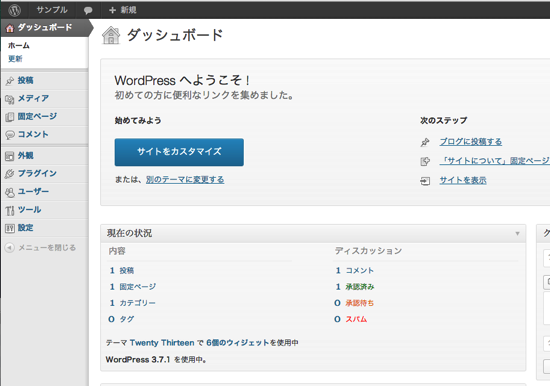This screenshot has width=550, height=386.
Task: Click the pushpin icon next to 投稿
Action: point(10,81)
